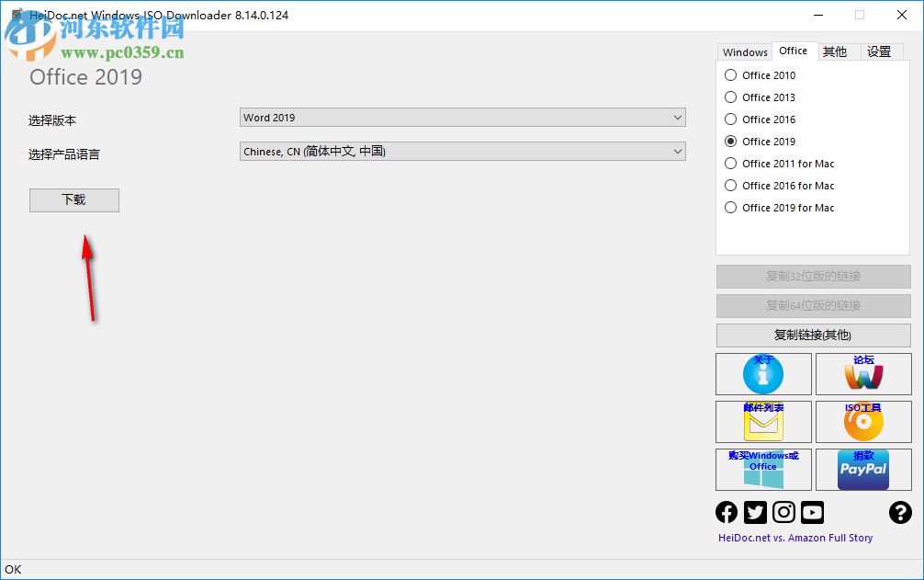
Task: Donate via the PayPal icon
Action: (x=862, y=470)
